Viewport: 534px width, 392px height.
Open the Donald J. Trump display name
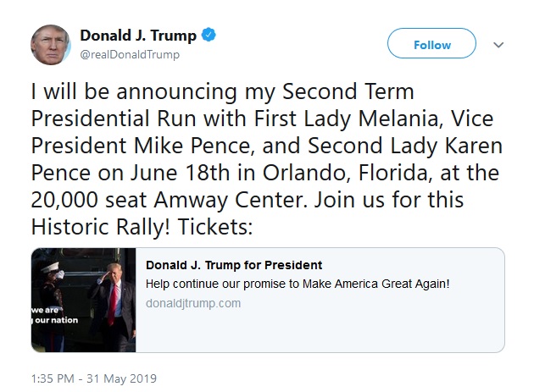coord(138,36)
